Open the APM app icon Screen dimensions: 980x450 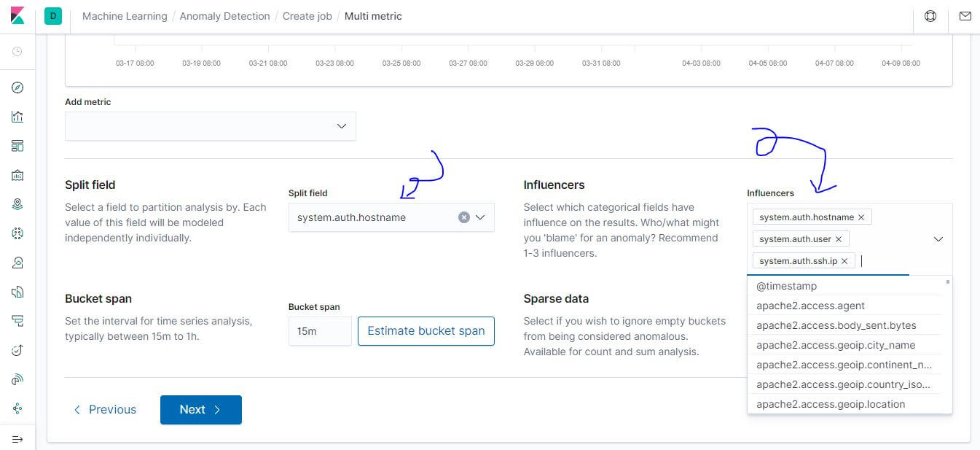(17, 379)
